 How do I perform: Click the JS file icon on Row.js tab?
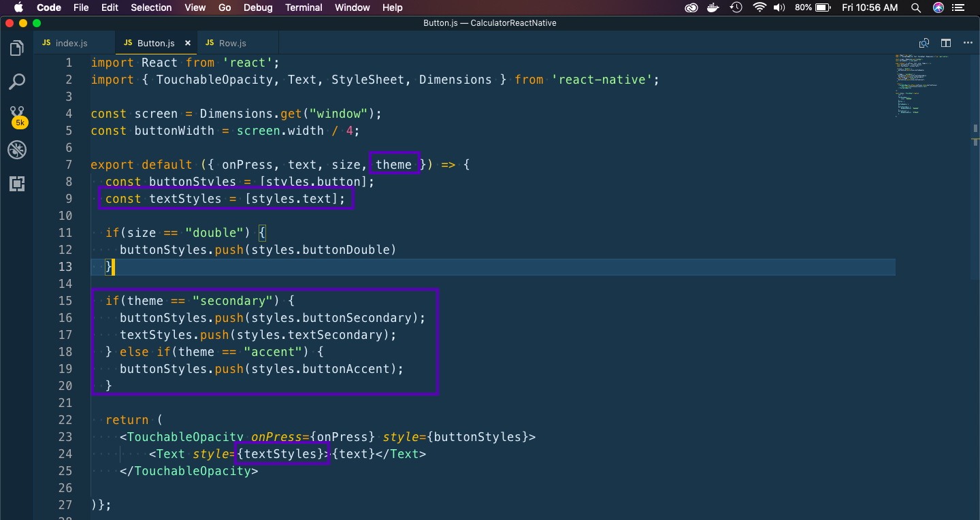[x=210, y=43]
